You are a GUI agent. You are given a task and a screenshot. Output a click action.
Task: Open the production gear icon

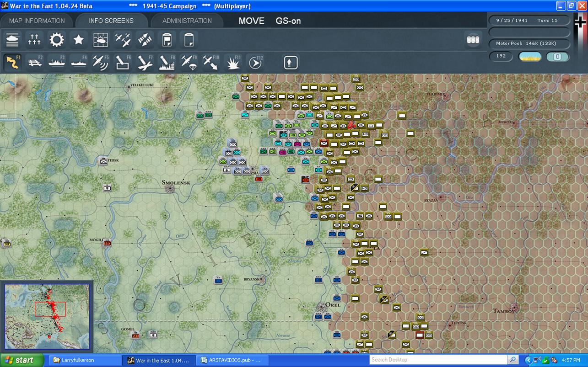(x=57, y=40)
